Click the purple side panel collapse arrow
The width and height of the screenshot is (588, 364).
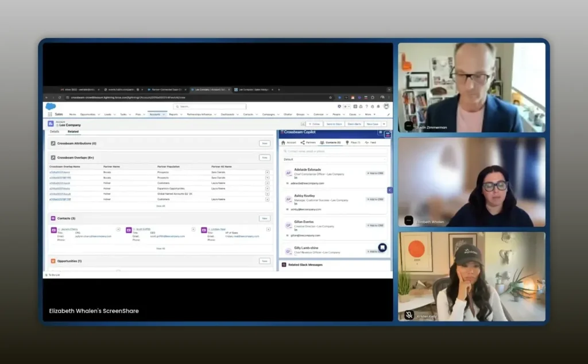click(390, 190)
